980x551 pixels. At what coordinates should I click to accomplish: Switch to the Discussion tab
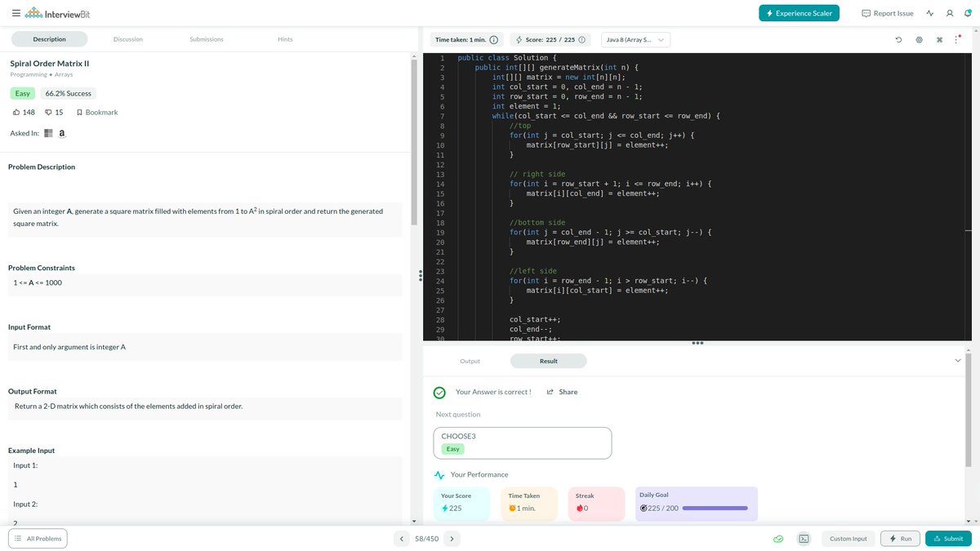pos(128,39)
